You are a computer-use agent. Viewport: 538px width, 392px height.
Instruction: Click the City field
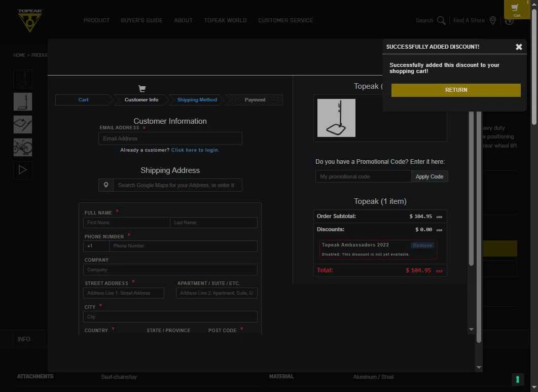pyautogui.click(x=170, y=316)
